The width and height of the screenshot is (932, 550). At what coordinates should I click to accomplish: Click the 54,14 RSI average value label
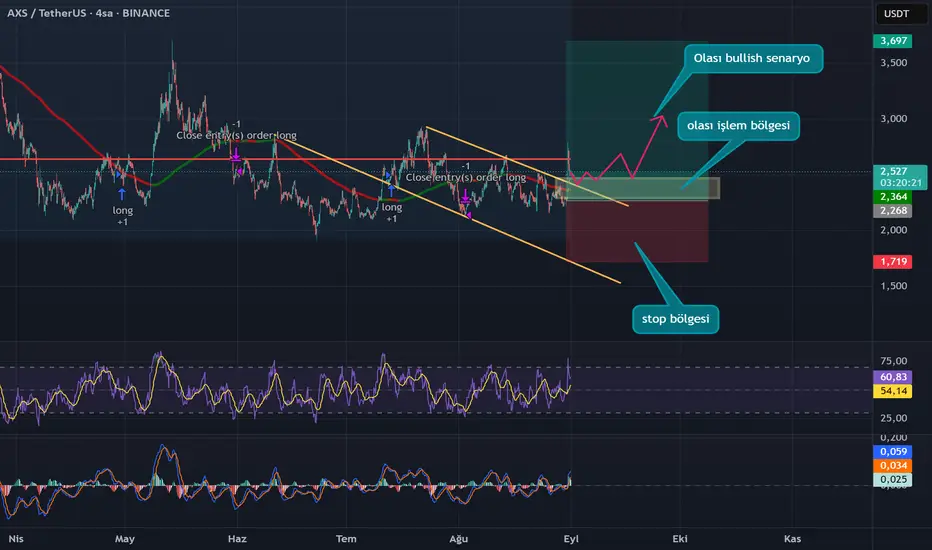pos(893,391)
